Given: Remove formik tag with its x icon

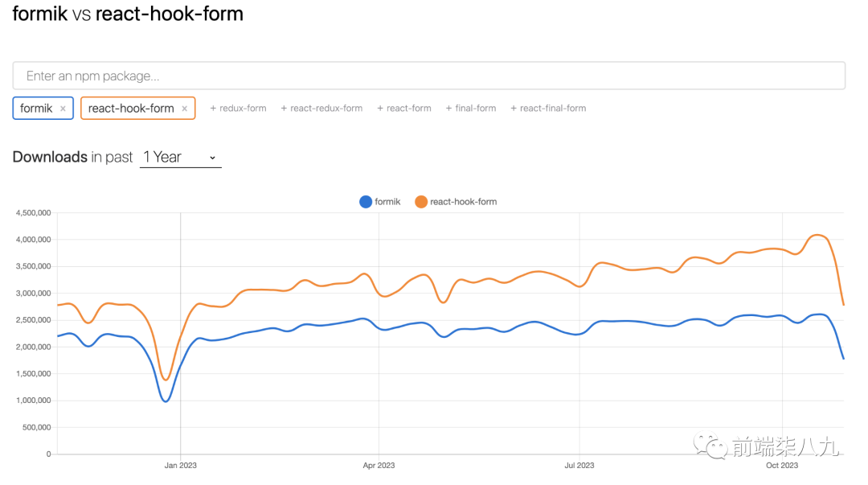Looking at the screenshot, I should [63, 109].
